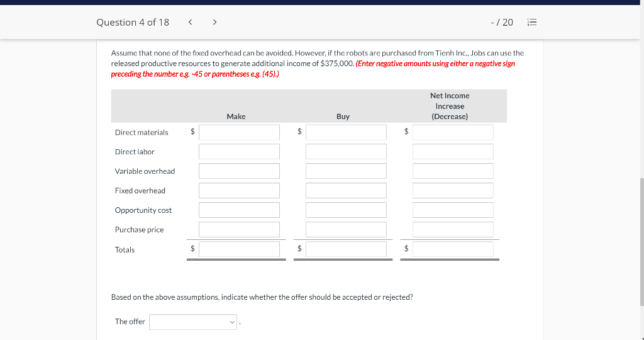Click the red negative amounts instruction text
Image resolution: width=644 pixels, height=340 pixels.
tap(313, 69)
